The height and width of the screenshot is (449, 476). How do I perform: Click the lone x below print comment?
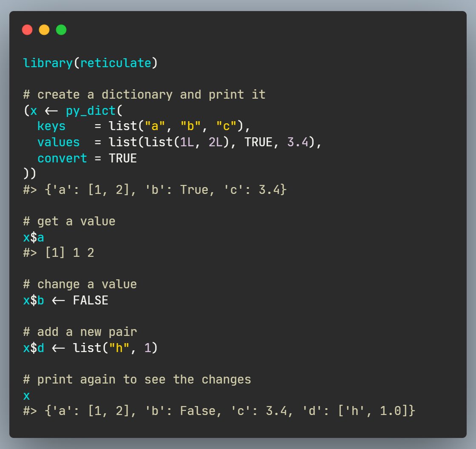point(26,396)
